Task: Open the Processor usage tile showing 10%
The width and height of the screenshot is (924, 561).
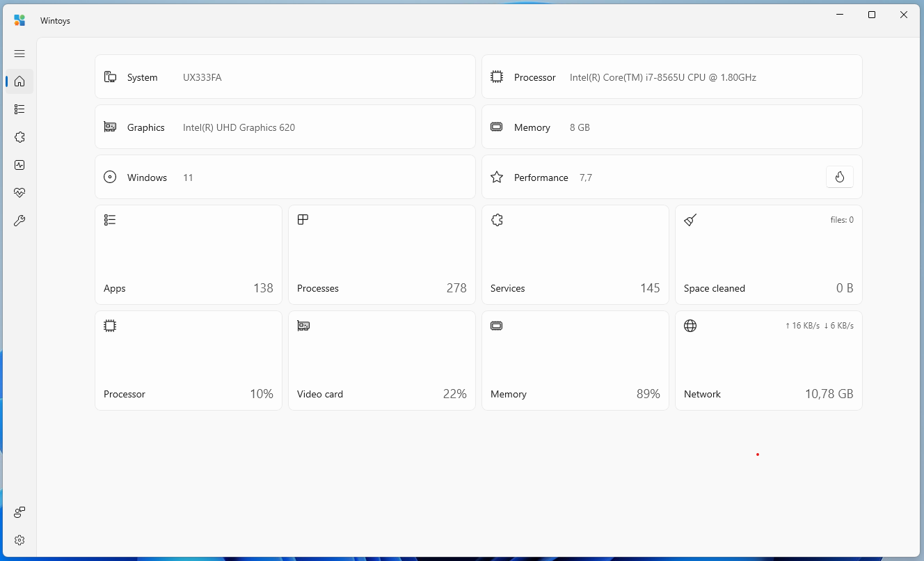Action: pyautogui.click(x=189, y=361)
